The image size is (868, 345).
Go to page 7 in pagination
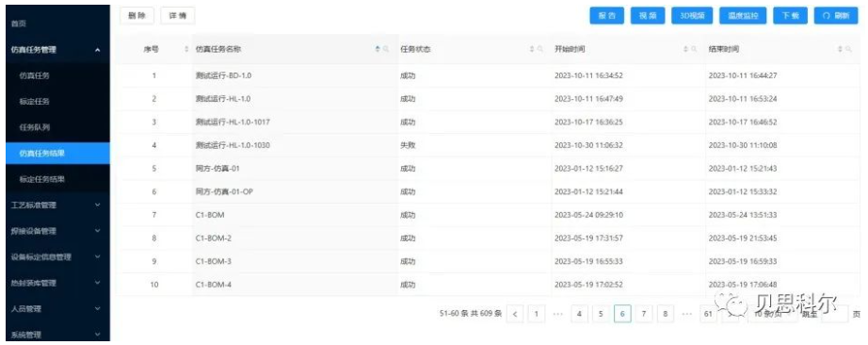click(644, 314)
